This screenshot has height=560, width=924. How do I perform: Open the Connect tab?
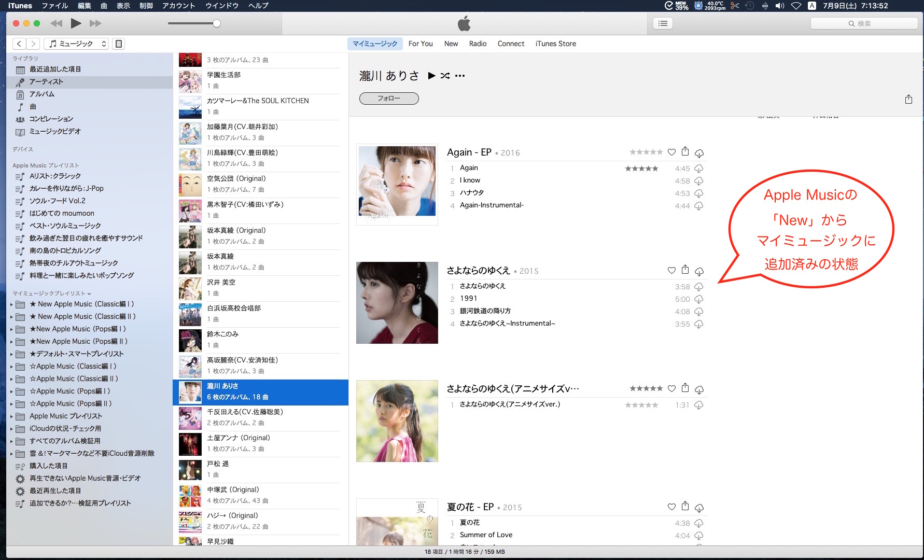pyautogui.click(x=511, y=44)
